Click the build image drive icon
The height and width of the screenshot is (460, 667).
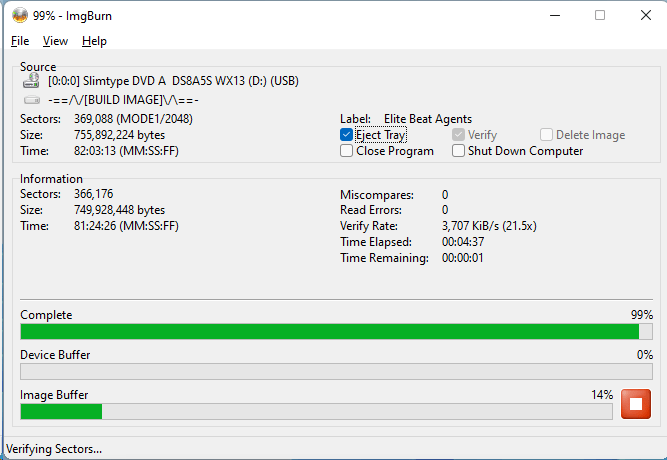point(31,100)
